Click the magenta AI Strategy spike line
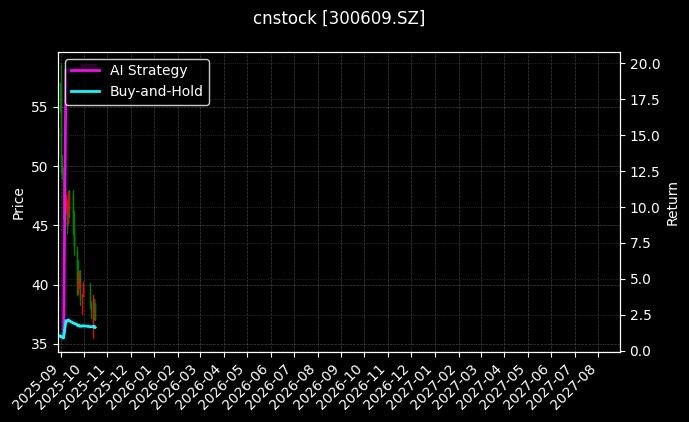Image resolution: width=689 pixels, height=422 pixels. coord(65,150)
